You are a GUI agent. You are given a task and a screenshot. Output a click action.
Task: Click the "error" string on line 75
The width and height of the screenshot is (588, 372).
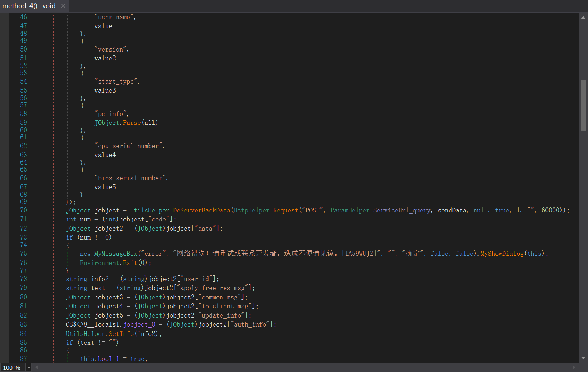click(x=153, y=254)
